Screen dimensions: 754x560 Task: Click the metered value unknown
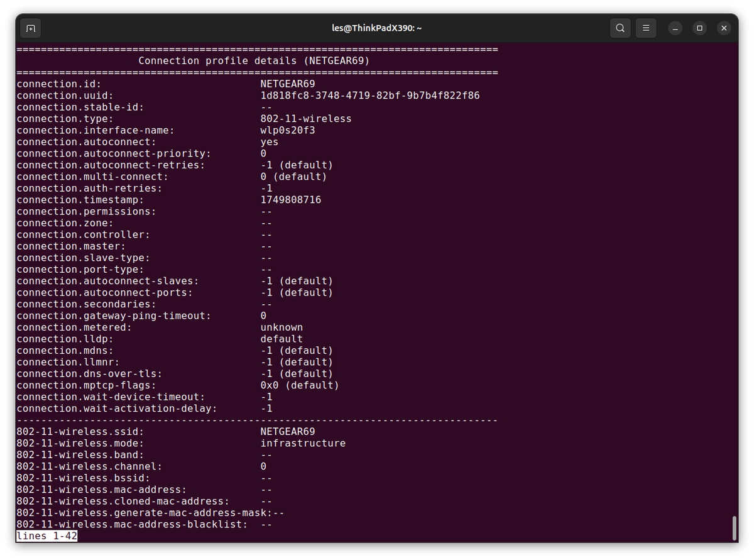pos(281,327)
